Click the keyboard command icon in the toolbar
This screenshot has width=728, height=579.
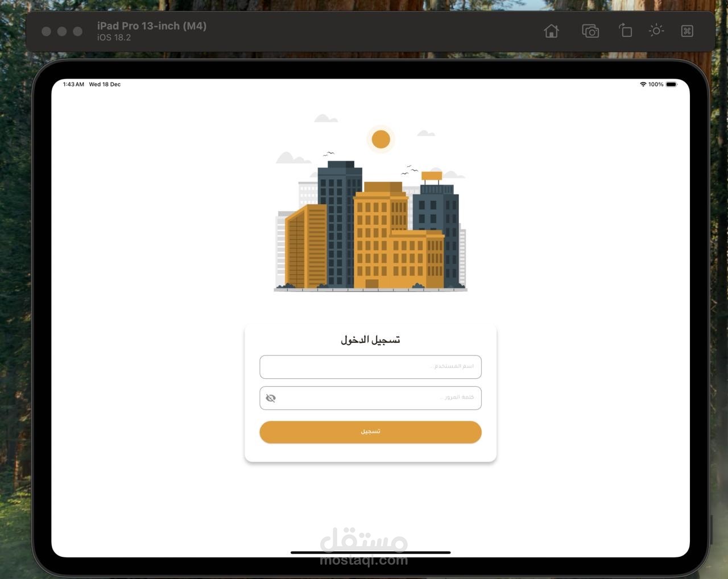687,31
